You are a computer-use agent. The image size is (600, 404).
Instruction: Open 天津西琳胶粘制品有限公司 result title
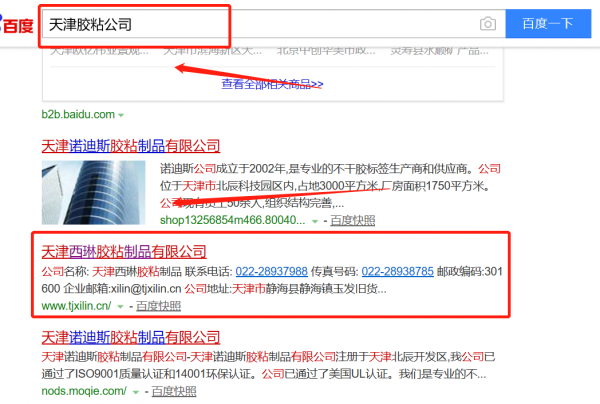(124, 251)
